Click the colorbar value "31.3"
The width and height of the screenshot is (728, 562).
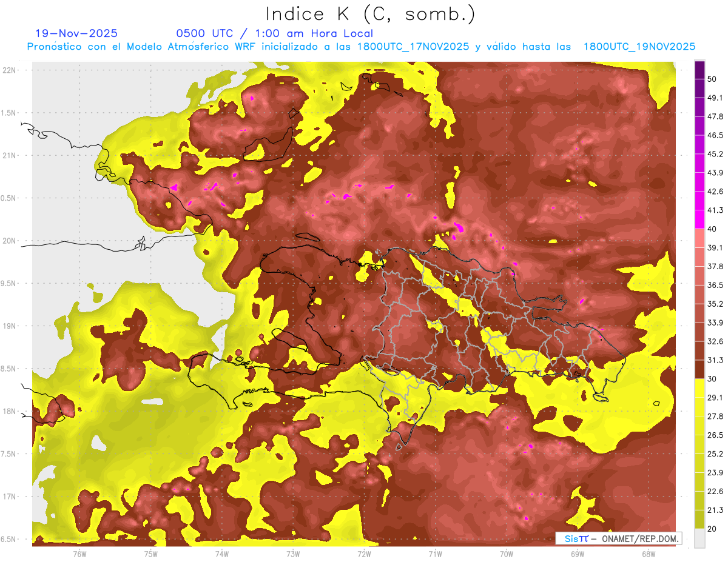[x=715, y=360]
